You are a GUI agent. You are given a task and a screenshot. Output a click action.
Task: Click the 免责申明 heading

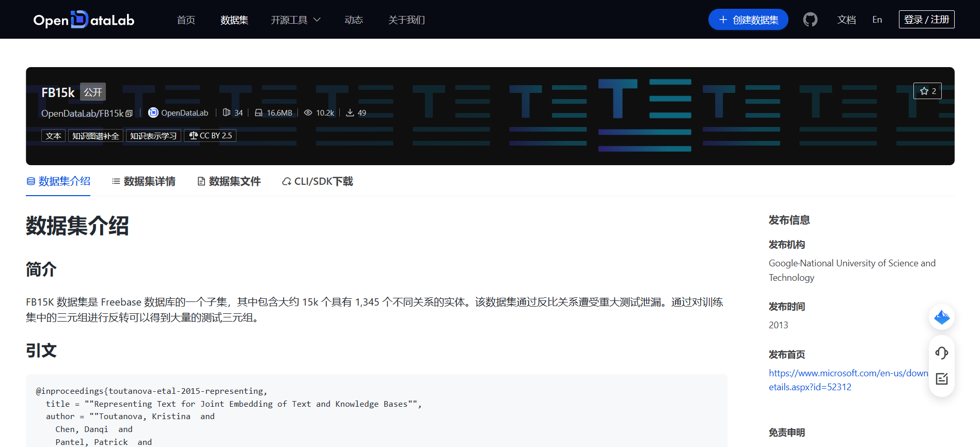(787, 433)
